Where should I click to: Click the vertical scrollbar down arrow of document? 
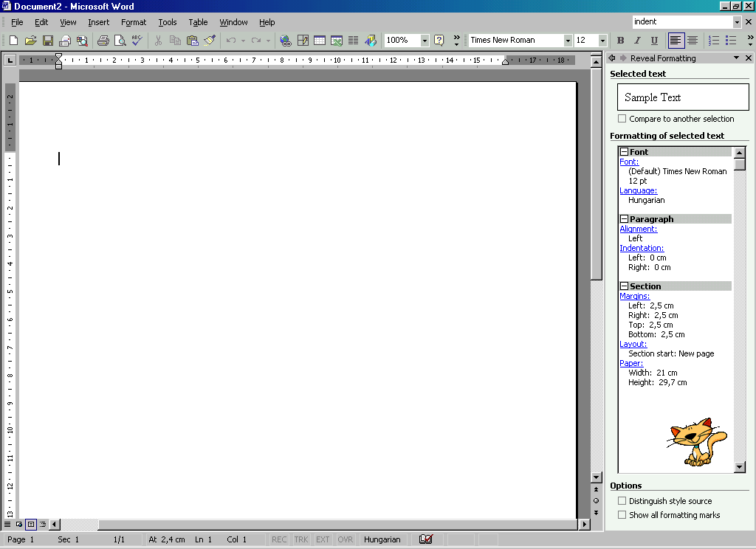click(596, 477)
